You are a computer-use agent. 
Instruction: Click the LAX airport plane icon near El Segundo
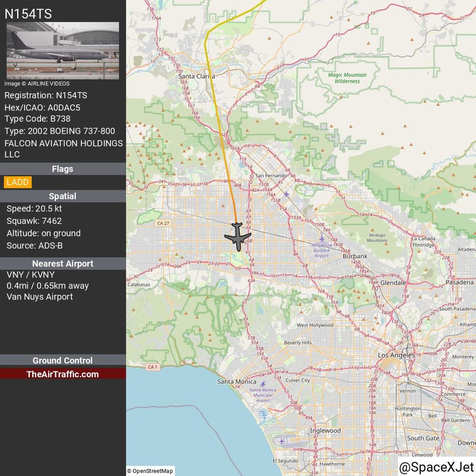point(282,441)
